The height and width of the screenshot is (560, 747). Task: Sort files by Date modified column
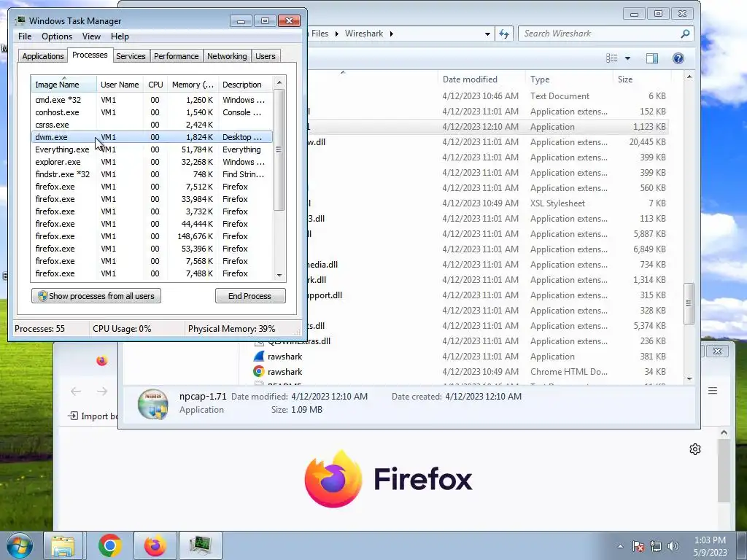tap(481, 79)
